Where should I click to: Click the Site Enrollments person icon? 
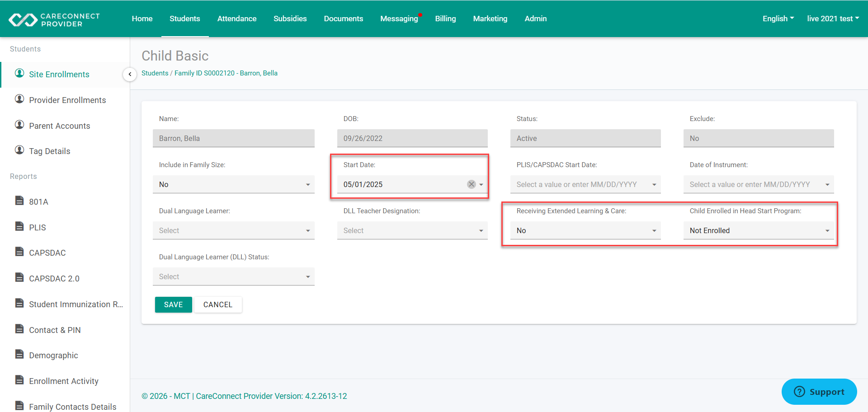coord(19,73)
